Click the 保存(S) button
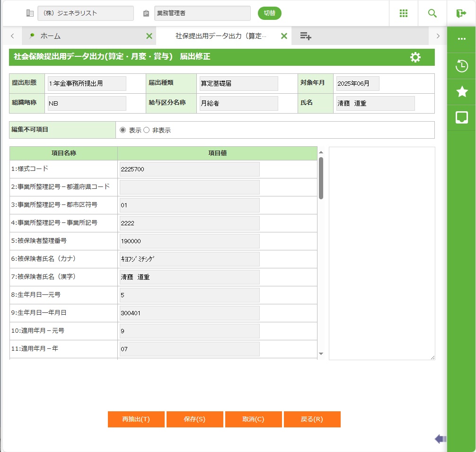The width and height of the screenshot is (476, 452). [x=194, y=419]
